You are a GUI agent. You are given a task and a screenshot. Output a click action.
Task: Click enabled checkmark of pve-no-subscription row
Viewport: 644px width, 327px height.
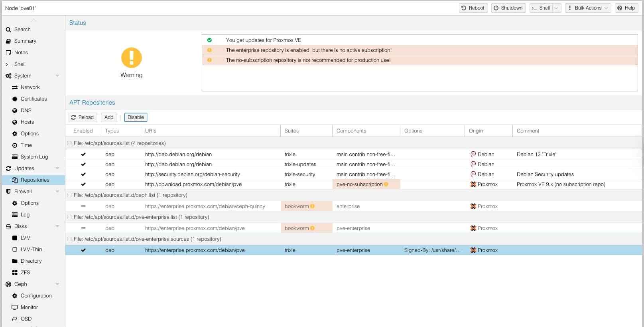tap(83, 184)
